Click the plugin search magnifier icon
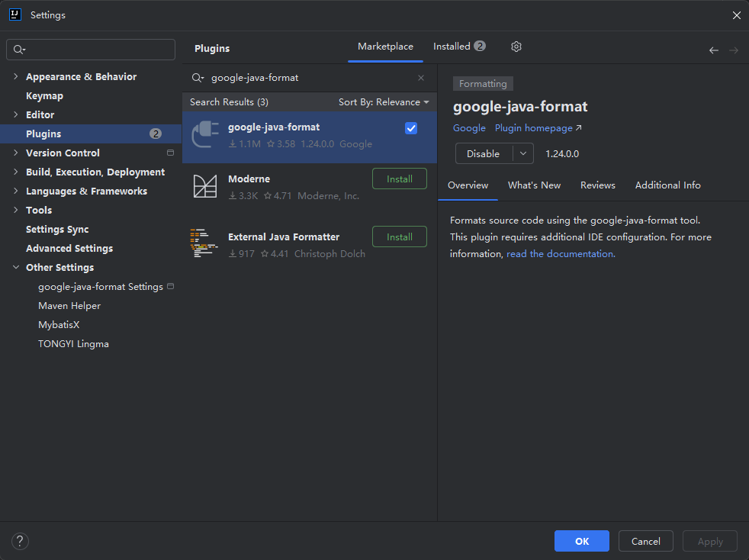The height and width of the screenshot is (560, 749). point(198,77)
